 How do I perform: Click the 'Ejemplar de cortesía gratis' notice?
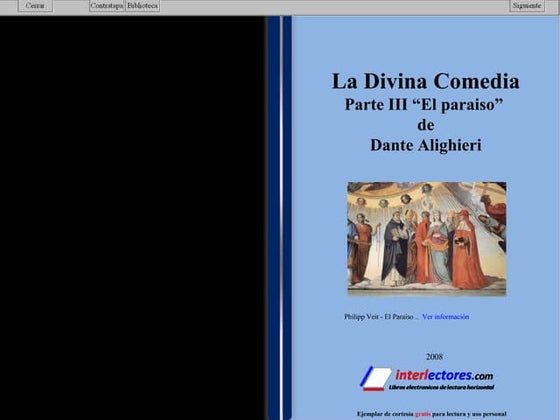(x=431, y=414)
